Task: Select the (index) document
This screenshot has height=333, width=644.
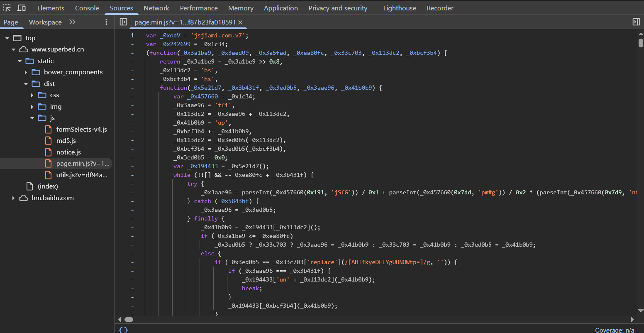Action: pos(47,186)
